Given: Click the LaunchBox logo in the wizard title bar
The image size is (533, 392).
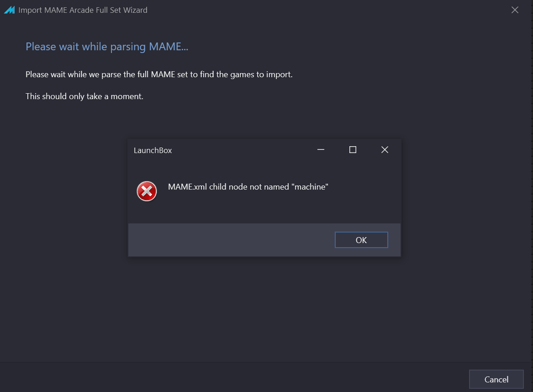Looking at the screenshot, I should (10, 10).
